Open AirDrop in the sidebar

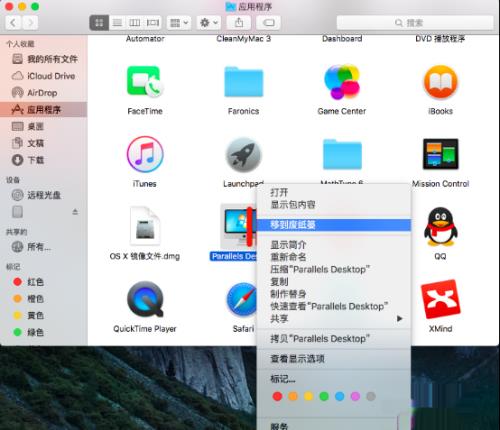tap(44, 93)
